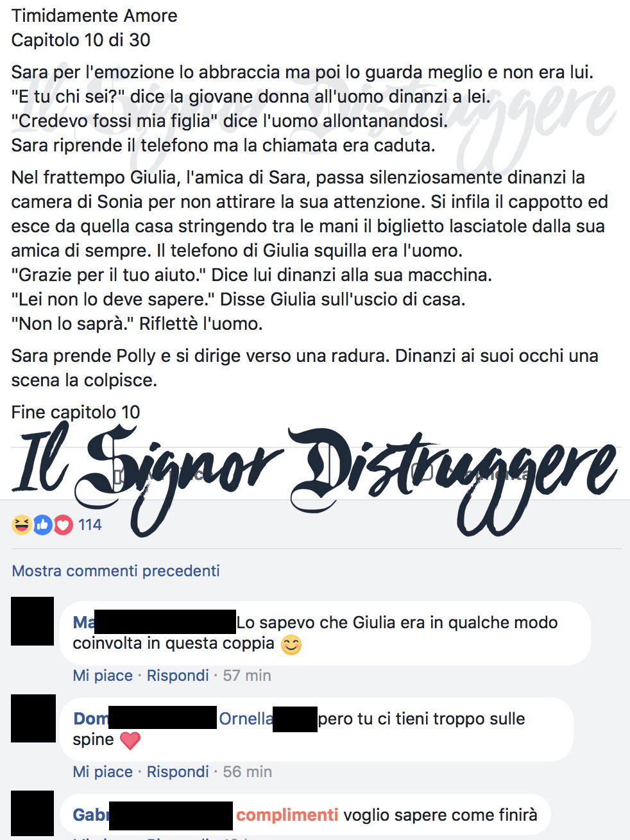The height and width of the screenshot is (840, 630).
Task: Click the blue Like thumbs-up reaction icon
Action: [42, 525]
